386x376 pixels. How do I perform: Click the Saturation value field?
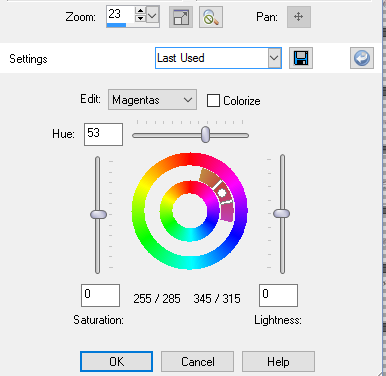coord(100,295)
